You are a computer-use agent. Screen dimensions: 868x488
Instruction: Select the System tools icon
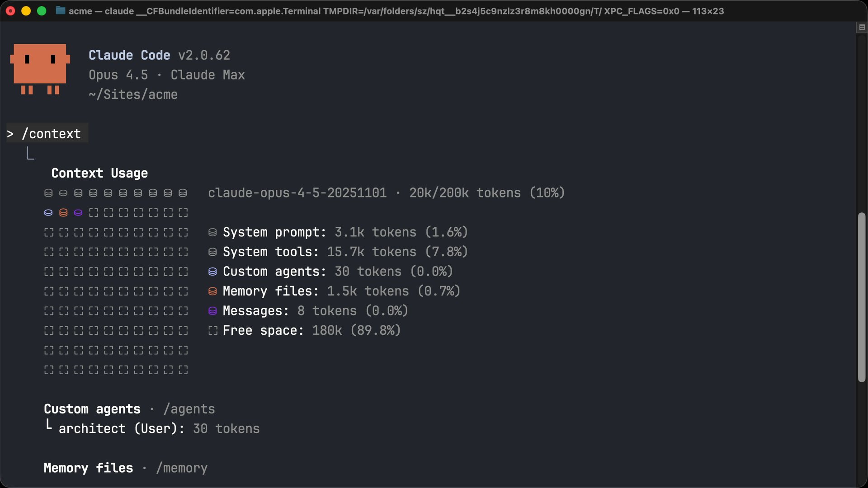point(212,252)
